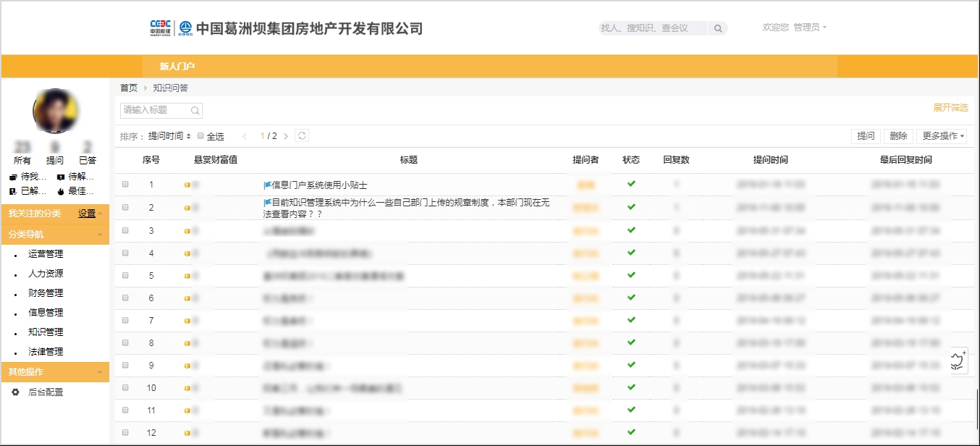Toggle the 全选 select-all checkbox
The image size is (980, 446).
[201, 135]
